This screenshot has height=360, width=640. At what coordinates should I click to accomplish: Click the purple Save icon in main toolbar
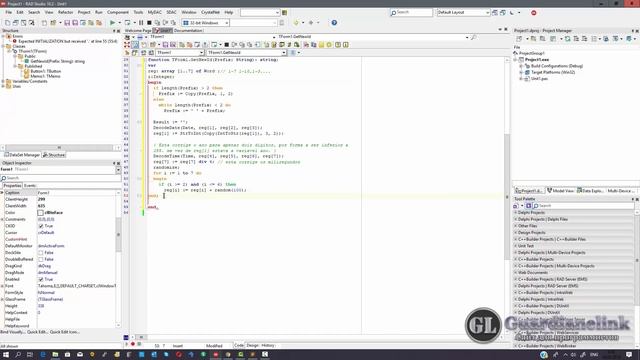click(67, 23)
